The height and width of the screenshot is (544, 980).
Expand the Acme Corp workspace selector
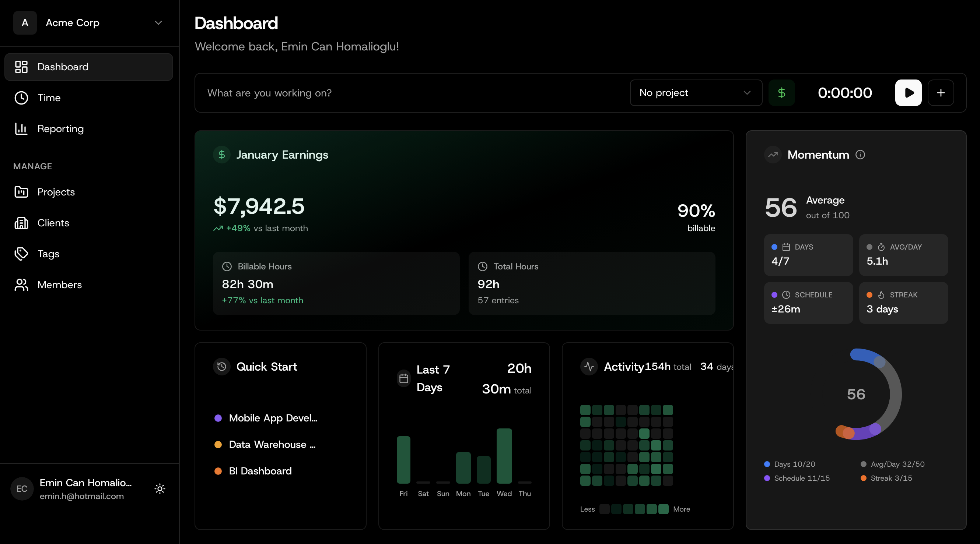click(89, 23)
